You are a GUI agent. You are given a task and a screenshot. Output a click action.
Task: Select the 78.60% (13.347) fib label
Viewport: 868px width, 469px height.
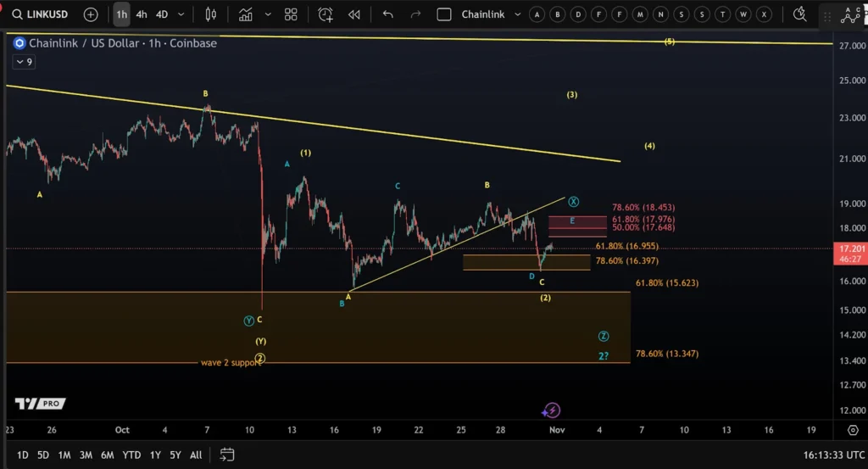pos(667,354)
